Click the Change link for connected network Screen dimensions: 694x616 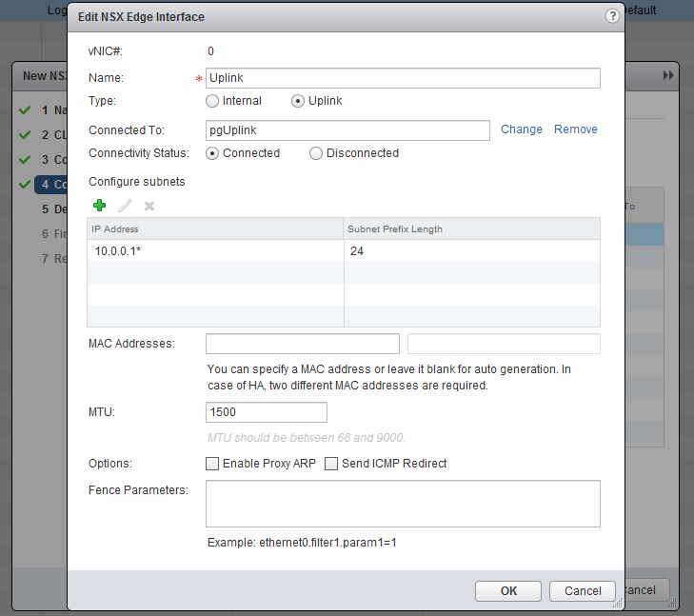point(522,129)
